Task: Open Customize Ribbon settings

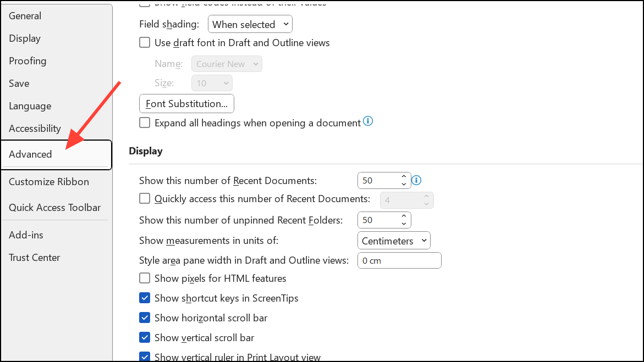Action: 49,182
